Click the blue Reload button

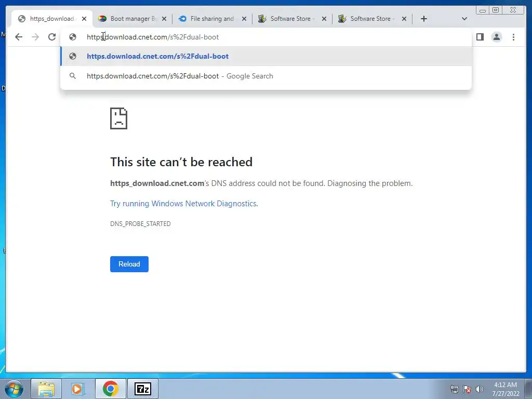click(129, 264)
